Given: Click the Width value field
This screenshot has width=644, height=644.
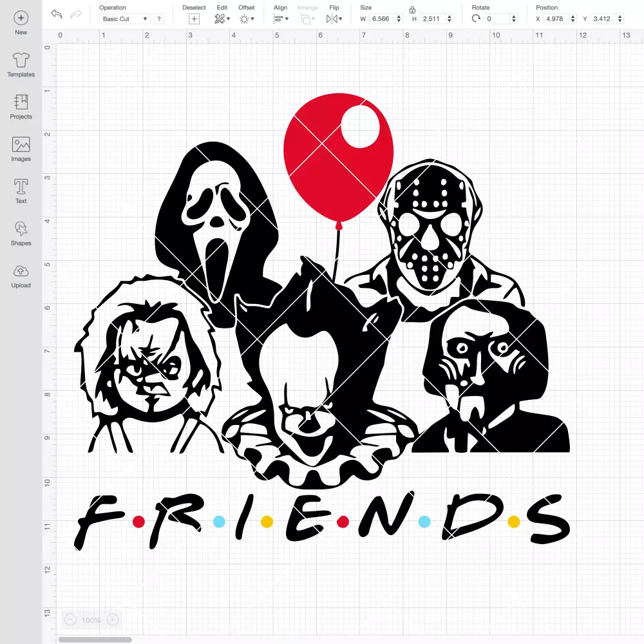Looking at the screenshot, I should click(x=382, y=19).
